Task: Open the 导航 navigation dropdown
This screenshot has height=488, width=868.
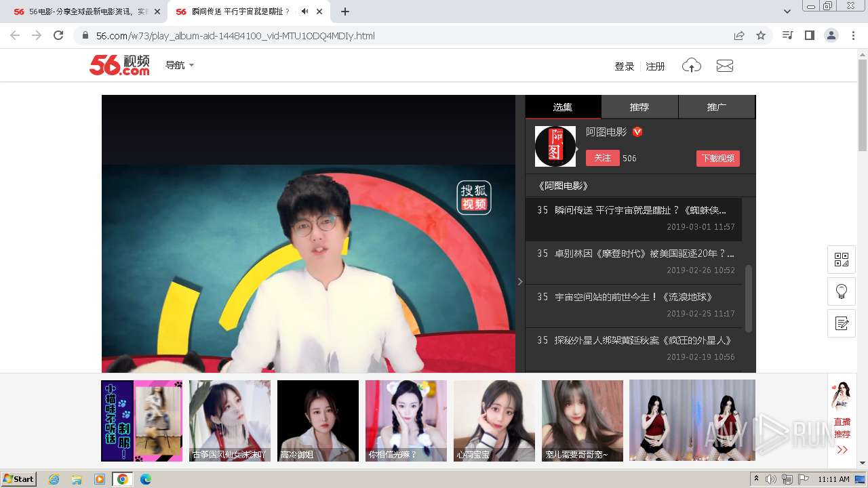Action: click(180, 65)
